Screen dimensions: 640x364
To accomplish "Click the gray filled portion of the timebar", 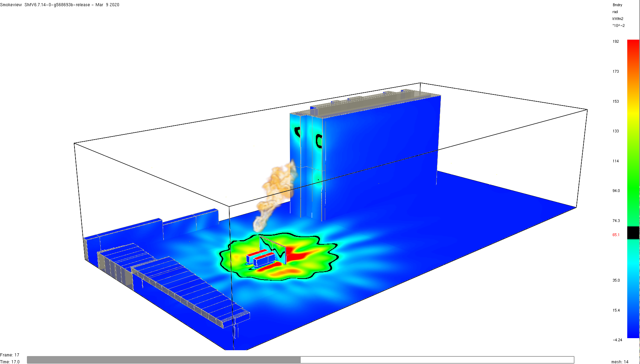I will [x=162, y=360].
